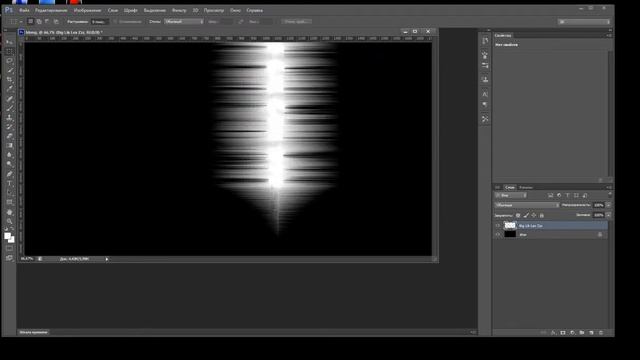This screenshot has height=360, width=640.
Task: Open the Справка menu
Action: 254,10
